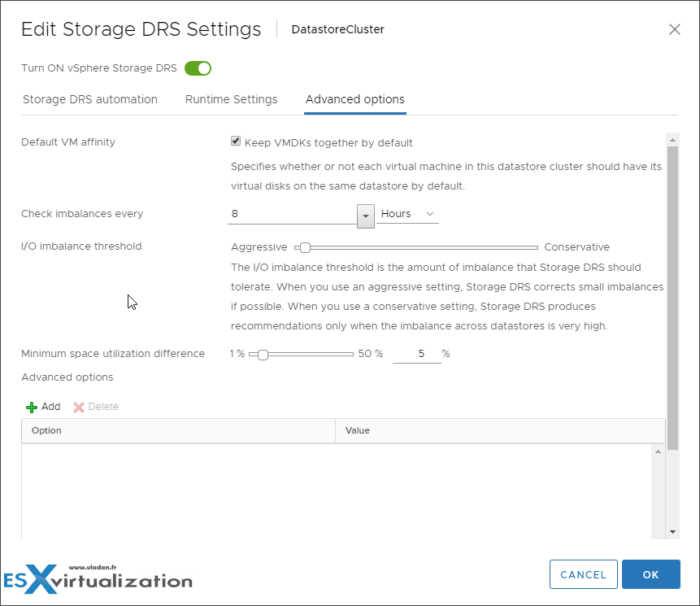Viewport: 700px width, 606px height.
Task: Switch to the Storage DRS automation tab
Action: [90, 99]
